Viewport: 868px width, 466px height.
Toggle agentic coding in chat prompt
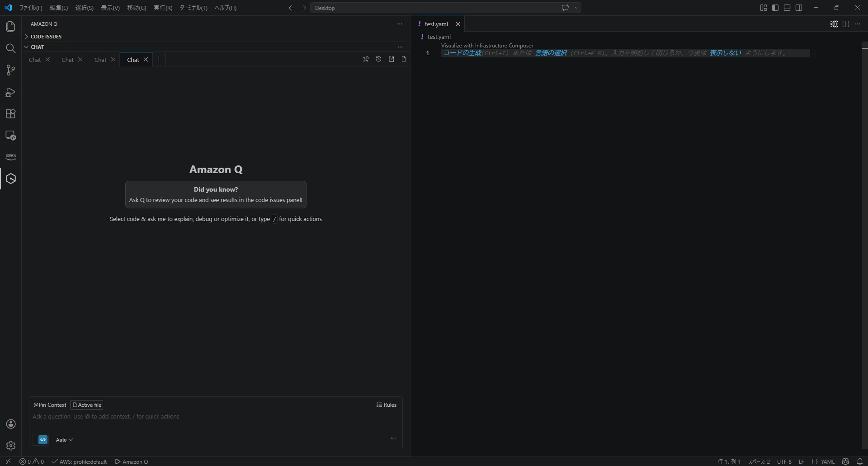tap(43, 440)
